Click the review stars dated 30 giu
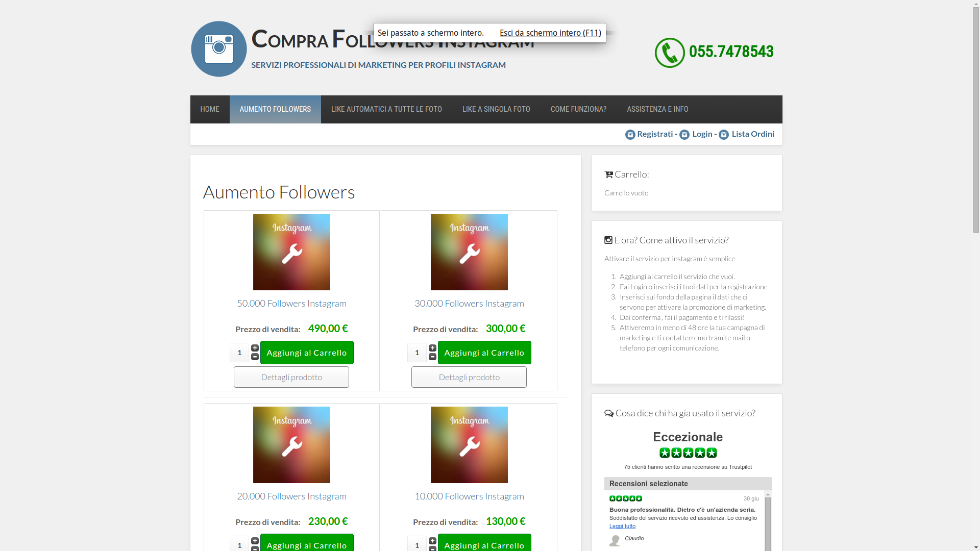This screenshot has width=980, height=551. [x=626, y=498]
